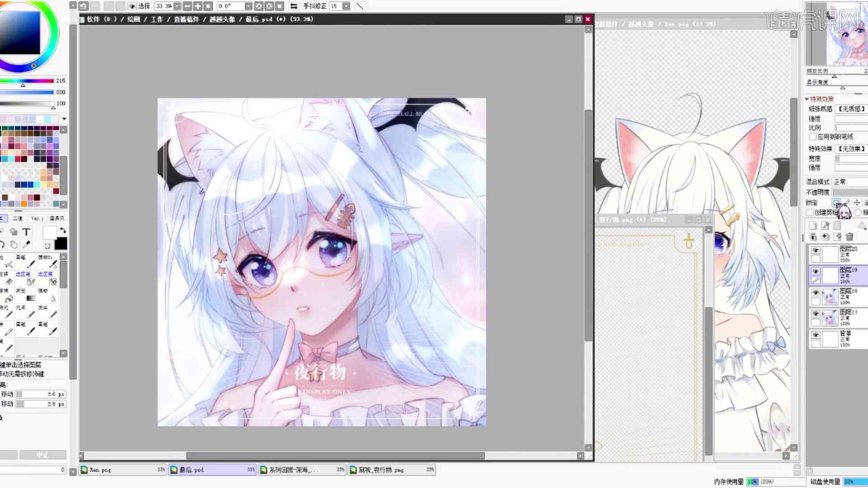Viewport: 868px width, 488px height.
Task: Select the gradient tool in brush grid
Action: tap(26, 295)
